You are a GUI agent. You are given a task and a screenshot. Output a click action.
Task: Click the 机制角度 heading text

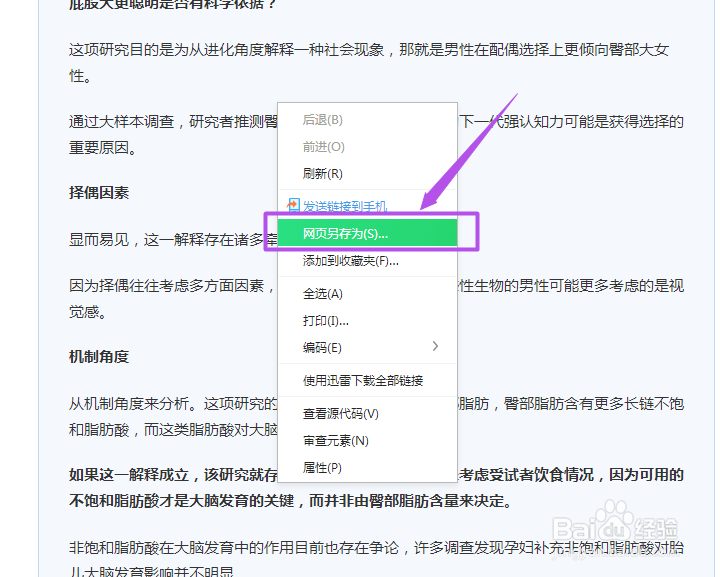click(99, 357)
